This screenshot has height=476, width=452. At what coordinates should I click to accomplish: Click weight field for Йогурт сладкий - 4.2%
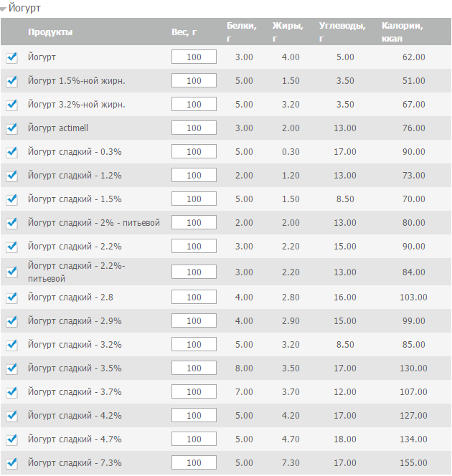194,415
